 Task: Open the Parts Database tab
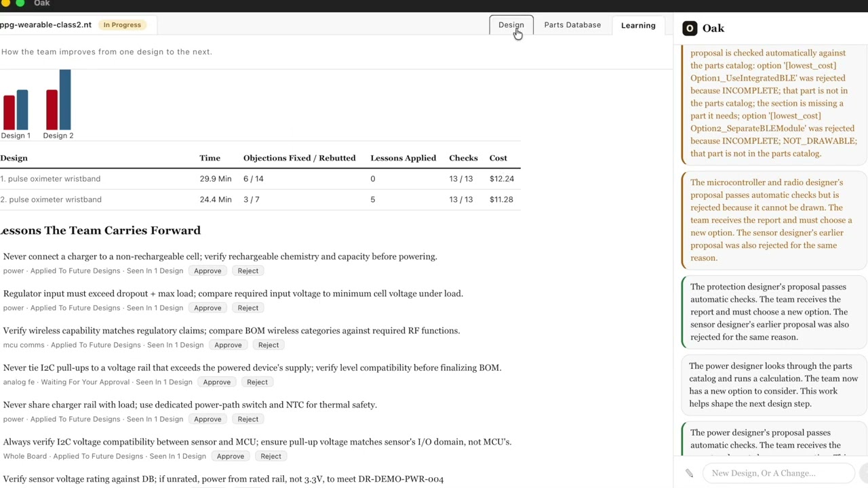coord(572,25)
